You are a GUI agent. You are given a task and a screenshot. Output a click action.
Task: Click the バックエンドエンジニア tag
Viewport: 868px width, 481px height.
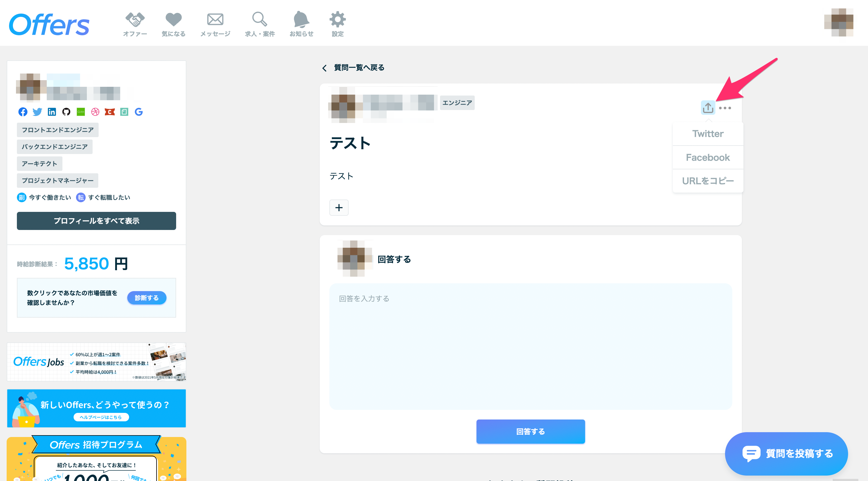tap(55, 147)
